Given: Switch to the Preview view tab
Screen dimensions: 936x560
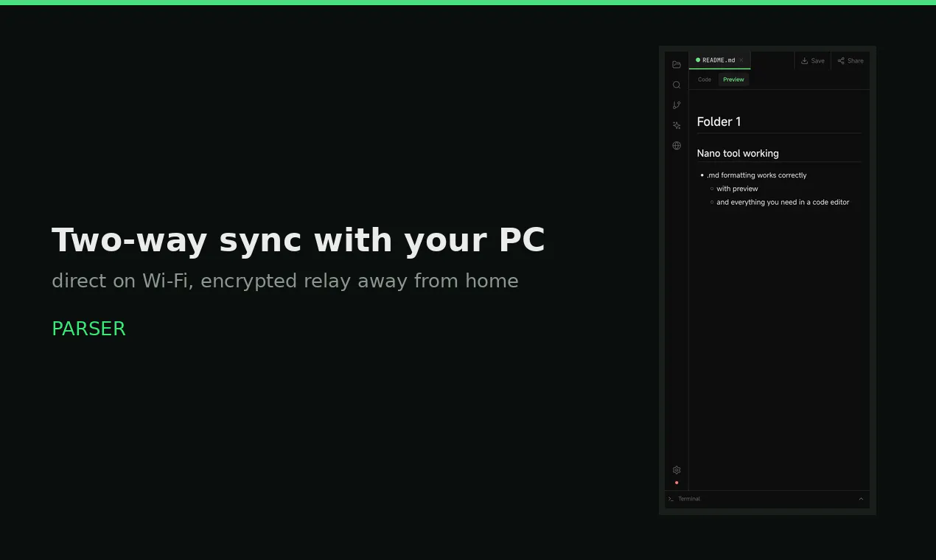Looking at the screenshot, I should click(x=733, y=80).
